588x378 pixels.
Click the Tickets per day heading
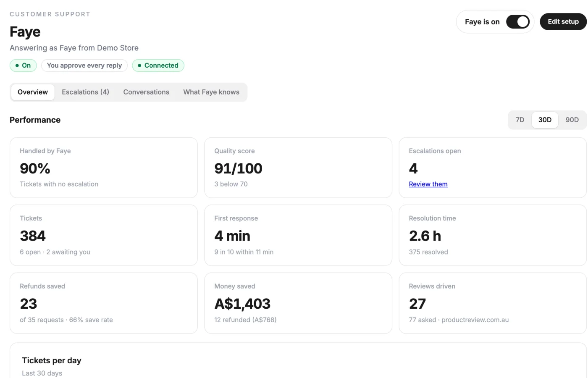(52, 360)
